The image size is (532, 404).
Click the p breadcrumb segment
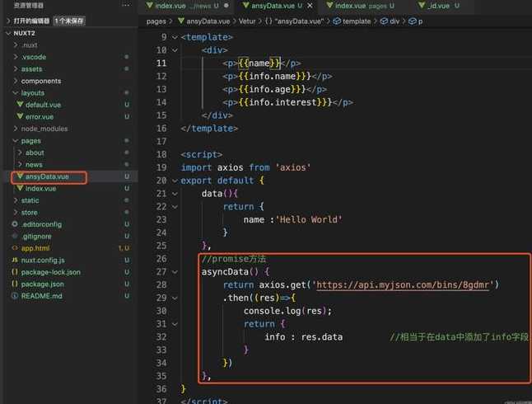416,21
